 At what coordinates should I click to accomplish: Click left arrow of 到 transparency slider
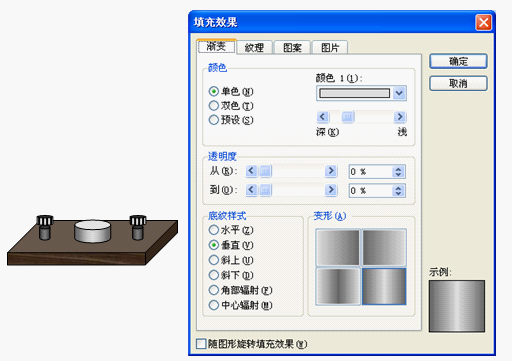(252, 190)
